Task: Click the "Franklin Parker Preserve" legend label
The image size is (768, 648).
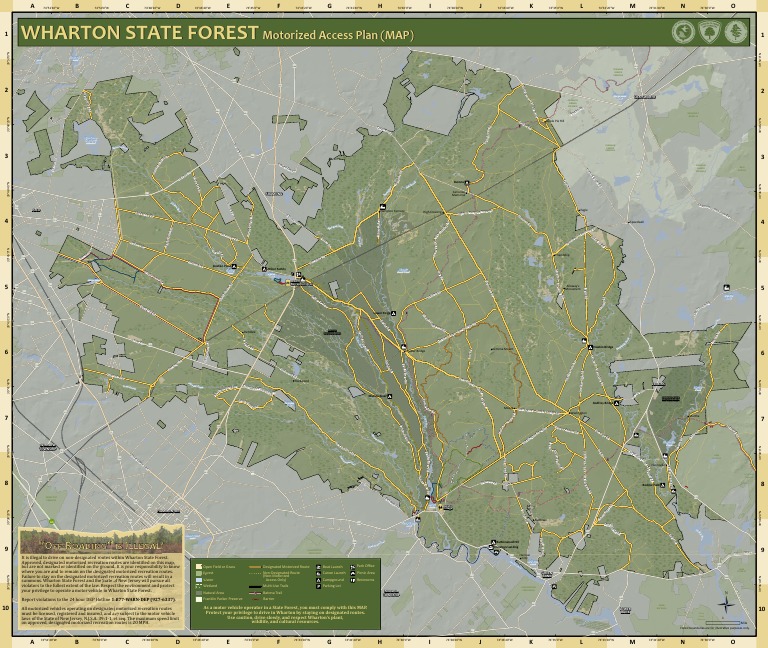Action: coord(223,599)
